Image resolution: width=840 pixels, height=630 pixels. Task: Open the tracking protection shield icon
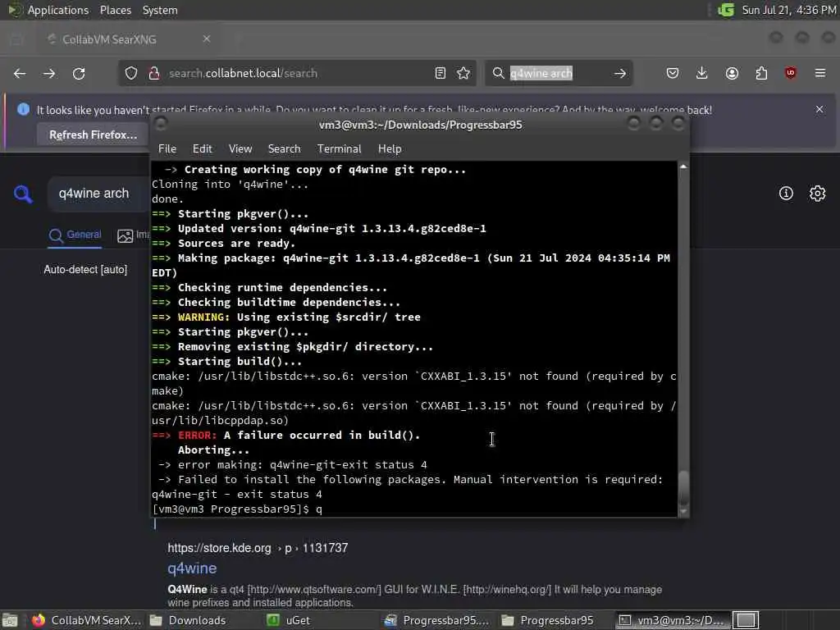point(131,73)
